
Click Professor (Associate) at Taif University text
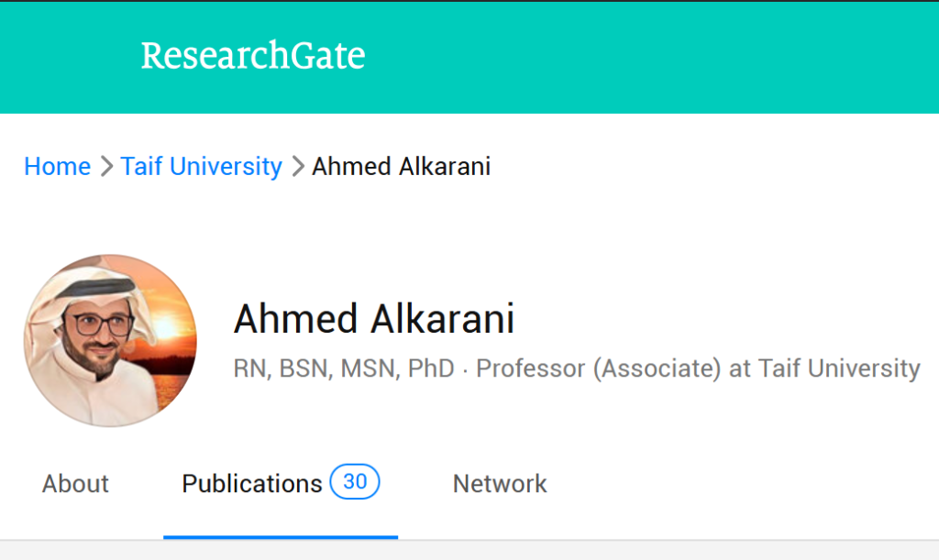click(x=698, y=369)
